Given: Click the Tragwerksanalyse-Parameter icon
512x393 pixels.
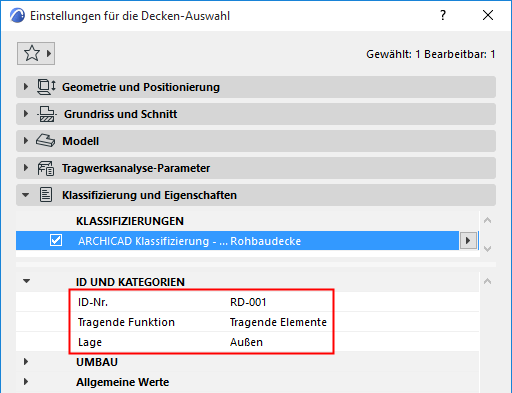Looking at the screenshot, I should [46, 168].
